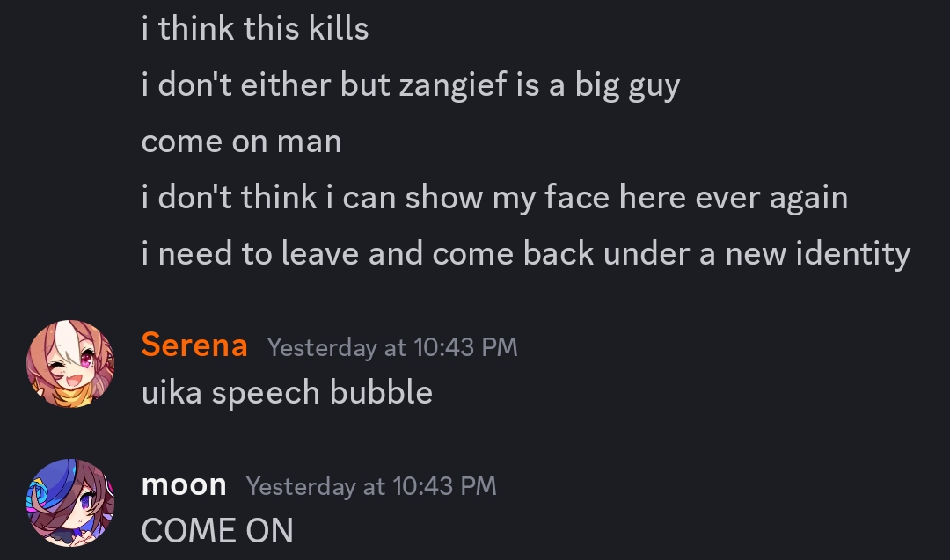Screen dimensions: 950x560
Task: Select Serena's 'uika speech bubble' message
Action: [x=287, y=393]
